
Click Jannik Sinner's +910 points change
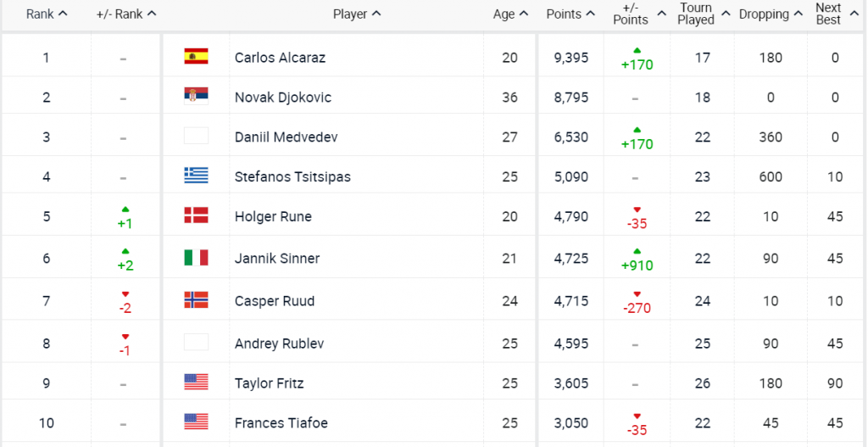click(637, 265)
